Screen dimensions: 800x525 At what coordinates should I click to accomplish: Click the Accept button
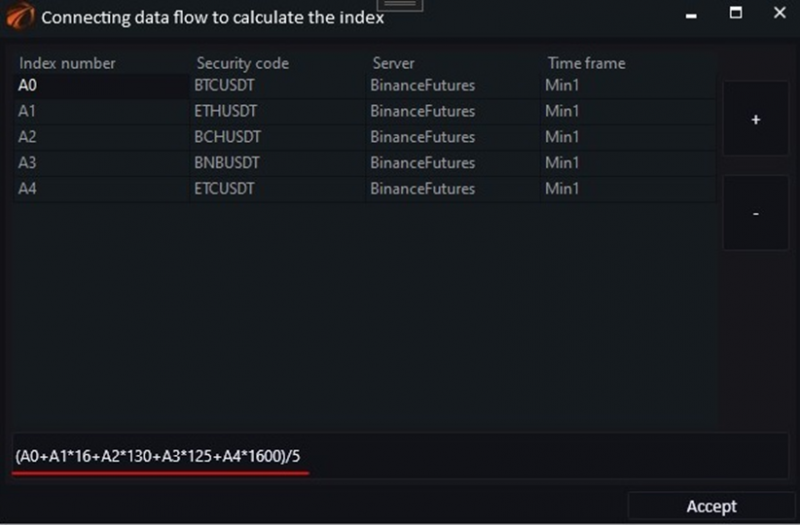tap(711, 507)
